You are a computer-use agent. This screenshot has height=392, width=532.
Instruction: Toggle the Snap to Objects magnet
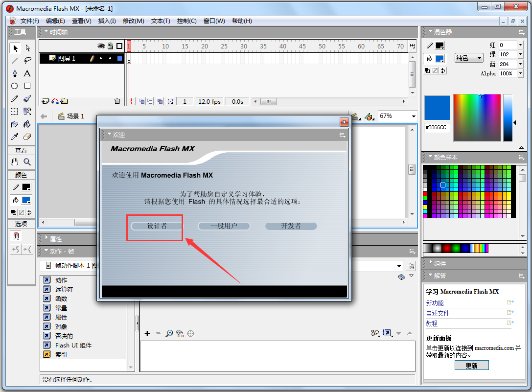tap(16, 236)
